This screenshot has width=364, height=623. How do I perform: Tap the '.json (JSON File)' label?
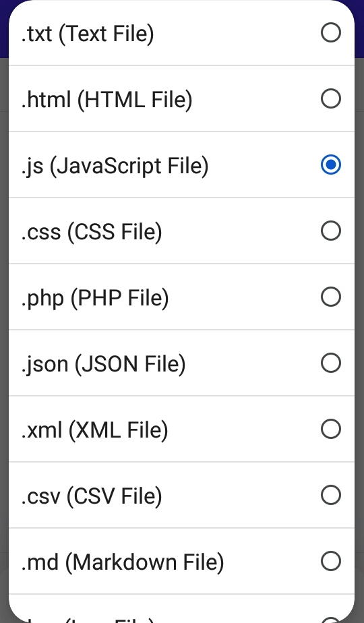click(x=103, y=364)
